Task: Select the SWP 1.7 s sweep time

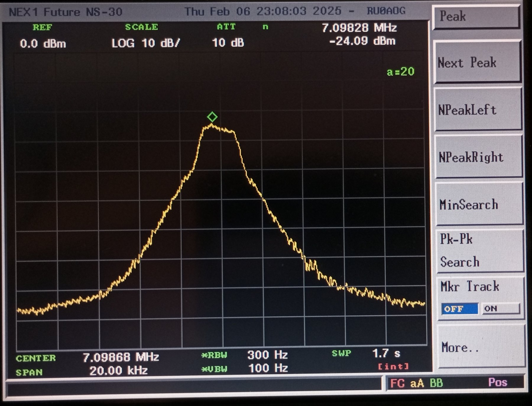Action: 386,353
